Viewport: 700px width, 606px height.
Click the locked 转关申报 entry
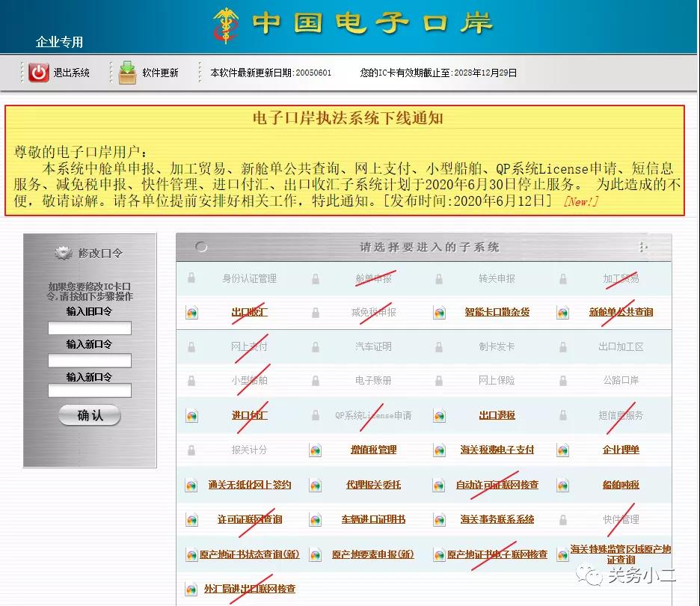(497, 278)
